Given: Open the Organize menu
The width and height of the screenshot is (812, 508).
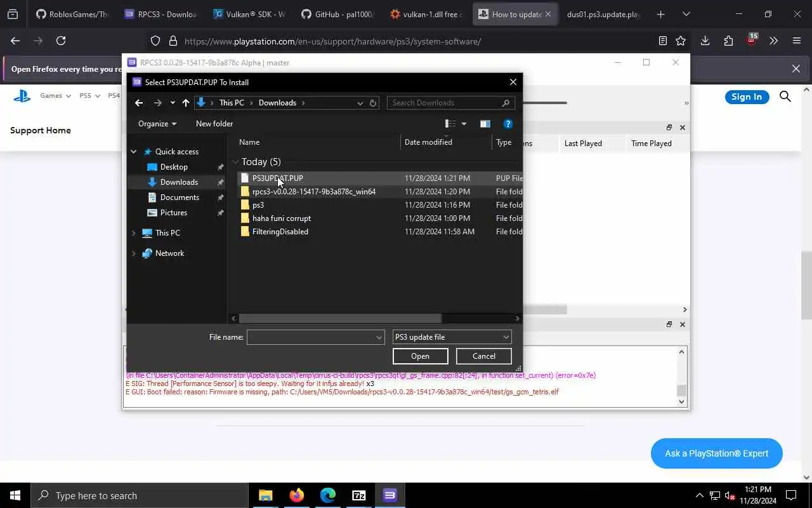Looking at the screenshot, I should point(157,124).
